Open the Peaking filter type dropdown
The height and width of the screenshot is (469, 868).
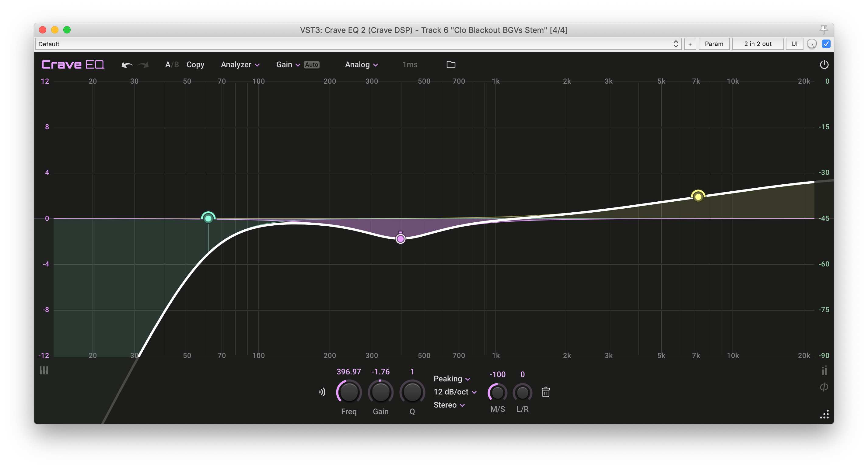coord(452,379)
